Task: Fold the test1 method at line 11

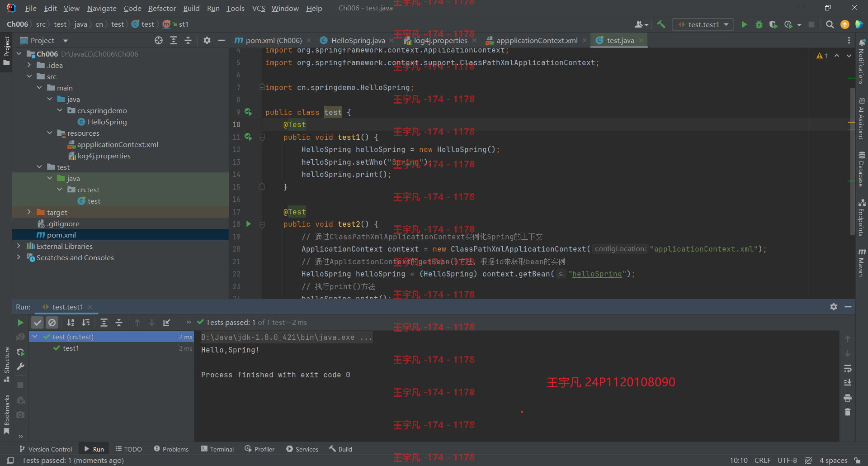Action: click(262, 137)
